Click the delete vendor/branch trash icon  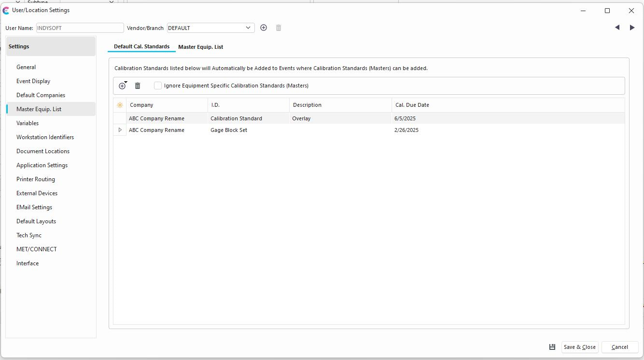(x=279, y=28)
